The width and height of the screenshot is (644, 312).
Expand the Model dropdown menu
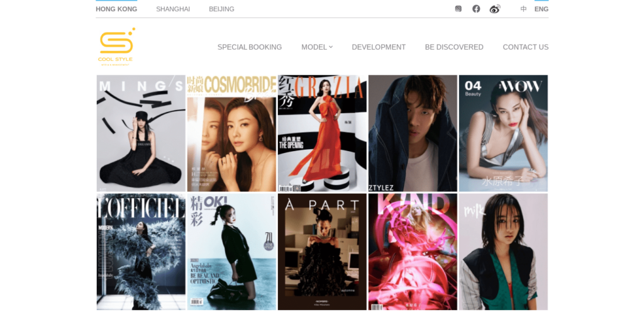(317, 47)
